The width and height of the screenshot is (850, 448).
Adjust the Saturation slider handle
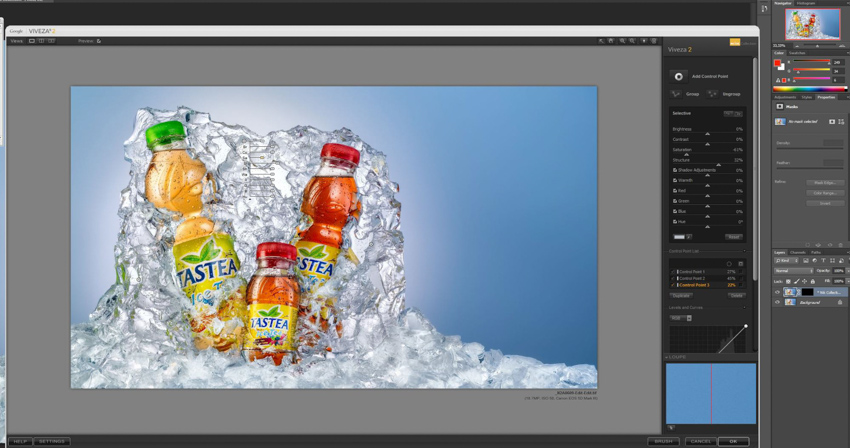(x=686, y=155)
